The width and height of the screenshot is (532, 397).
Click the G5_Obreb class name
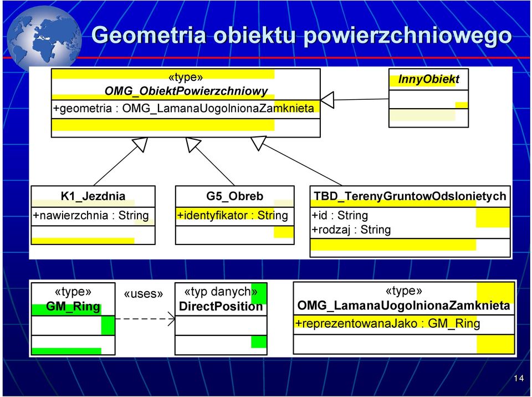[234, 196]
